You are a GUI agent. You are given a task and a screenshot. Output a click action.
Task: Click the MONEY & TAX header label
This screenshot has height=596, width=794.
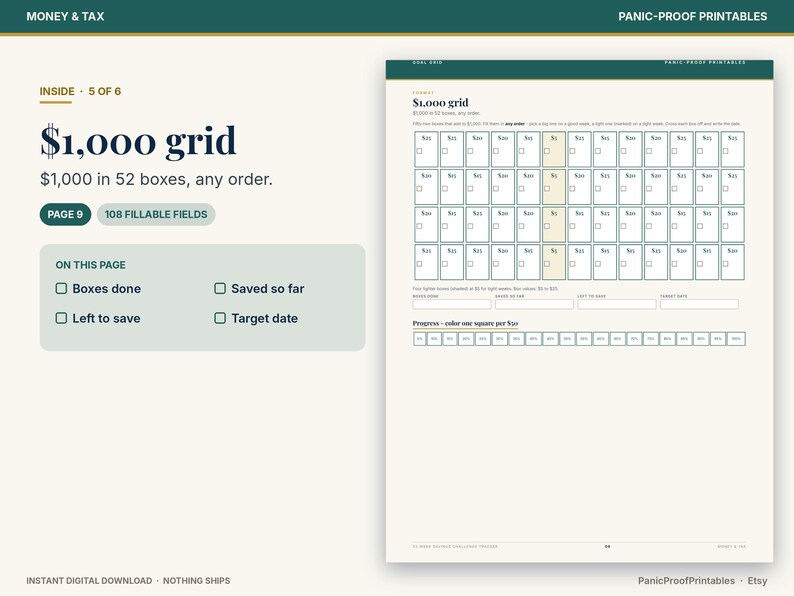[65, 16]
